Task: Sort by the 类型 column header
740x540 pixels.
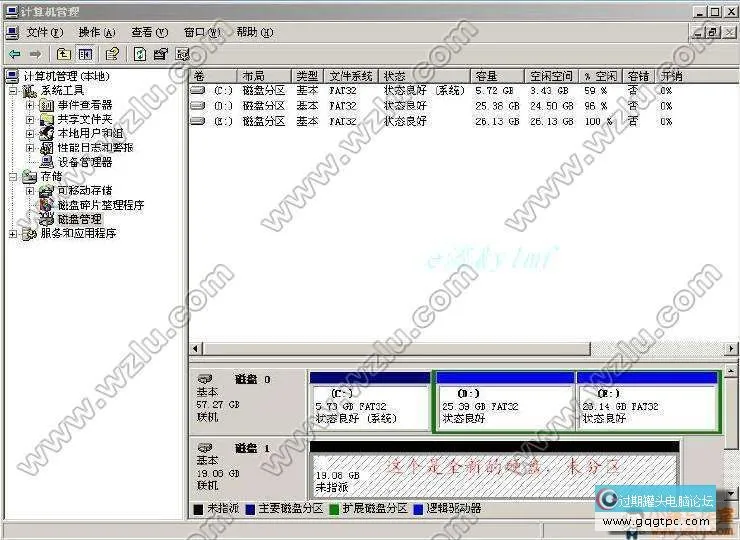Action: [x=308, y=76]
